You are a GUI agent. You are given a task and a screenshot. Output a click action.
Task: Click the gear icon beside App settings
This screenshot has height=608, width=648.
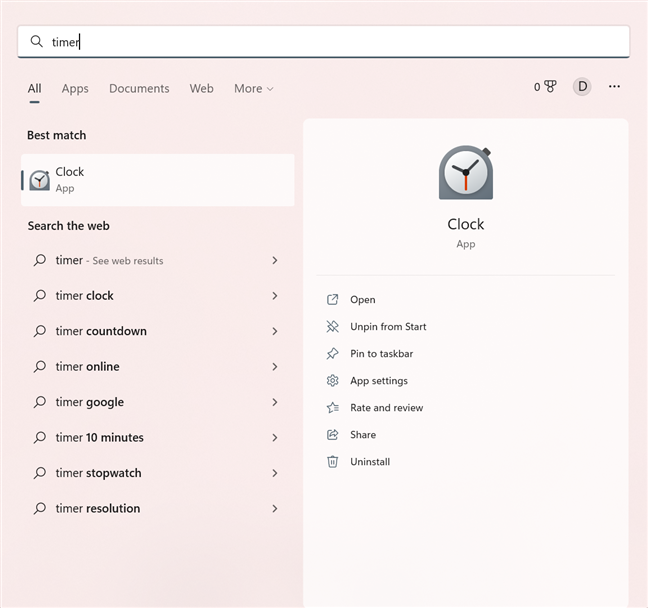(333, 381)
